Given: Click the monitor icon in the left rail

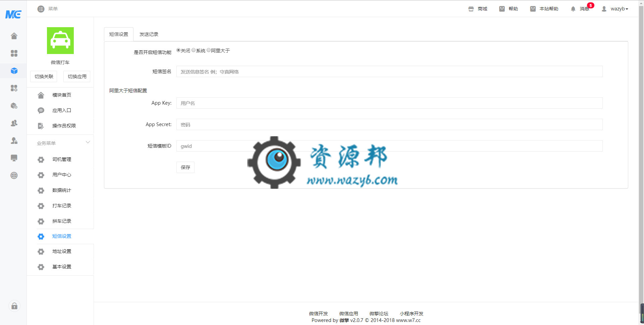Looking at the screenshot, I should point(14,158).
